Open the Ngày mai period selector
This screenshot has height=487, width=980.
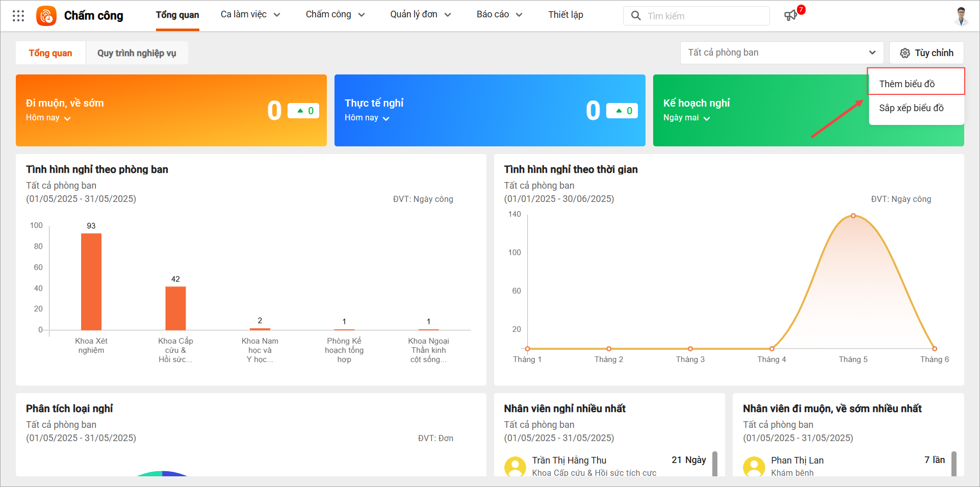coord(686,118)
